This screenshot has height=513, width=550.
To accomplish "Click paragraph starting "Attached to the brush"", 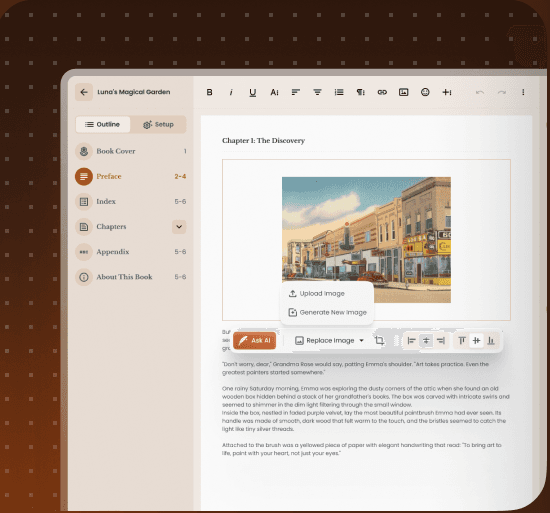I will coord(362,449).
